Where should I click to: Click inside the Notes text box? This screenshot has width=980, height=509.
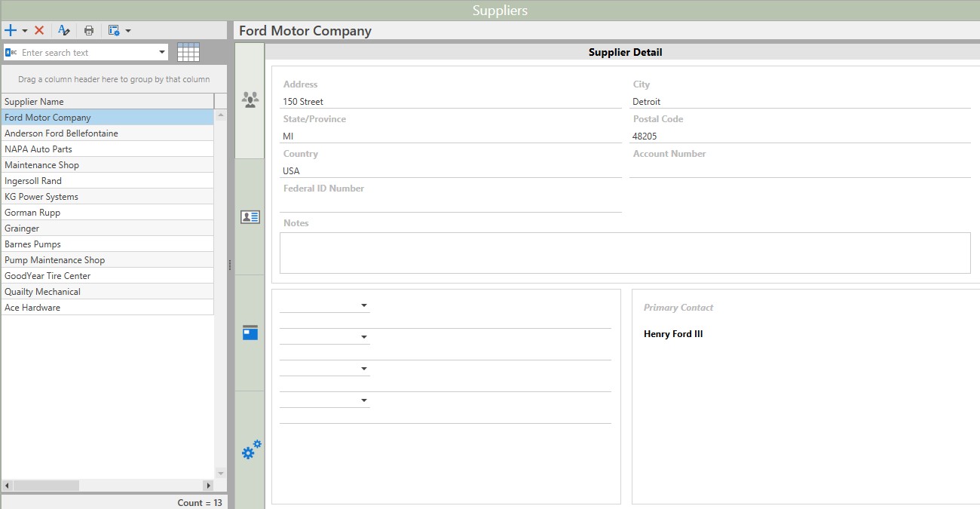tap(625, 253)
